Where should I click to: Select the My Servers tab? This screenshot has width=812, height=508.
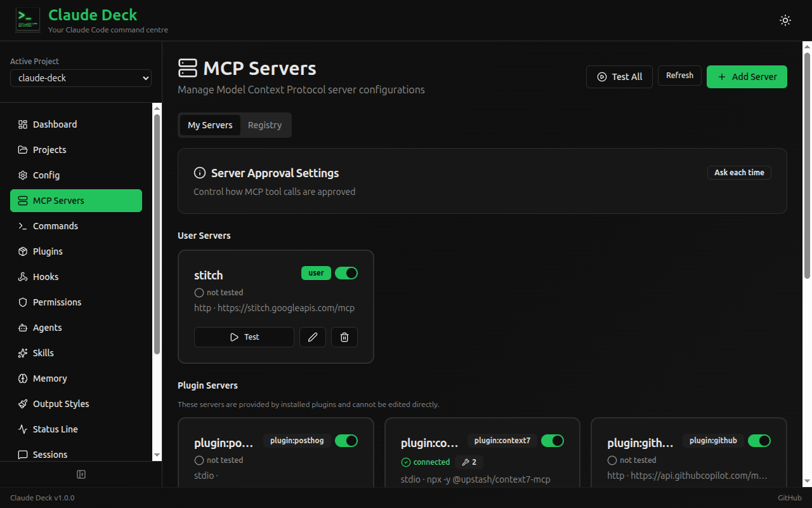210,125
